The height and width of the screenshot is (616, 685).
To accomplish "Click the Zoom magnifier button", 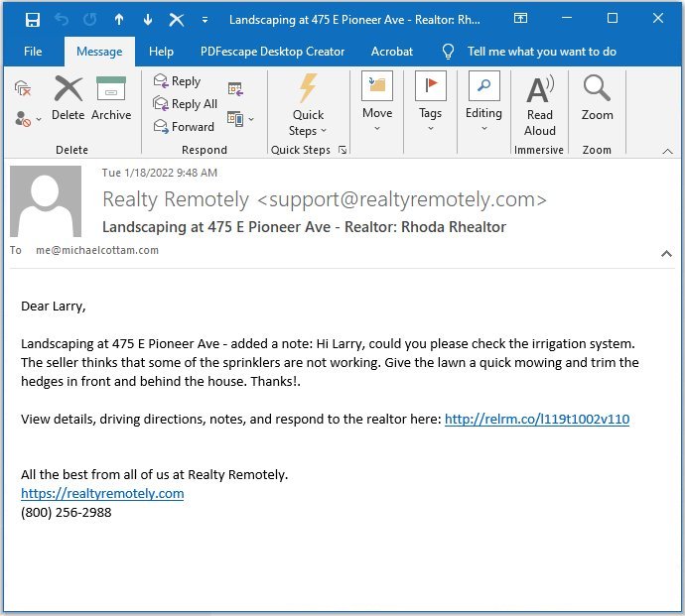I will click(597, 98).
